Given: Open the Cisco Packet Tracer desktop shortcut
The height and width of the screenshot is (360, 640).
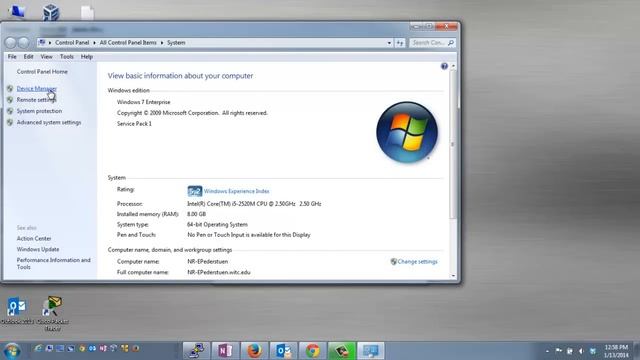Looking at the screenshot, I should 53,313.
